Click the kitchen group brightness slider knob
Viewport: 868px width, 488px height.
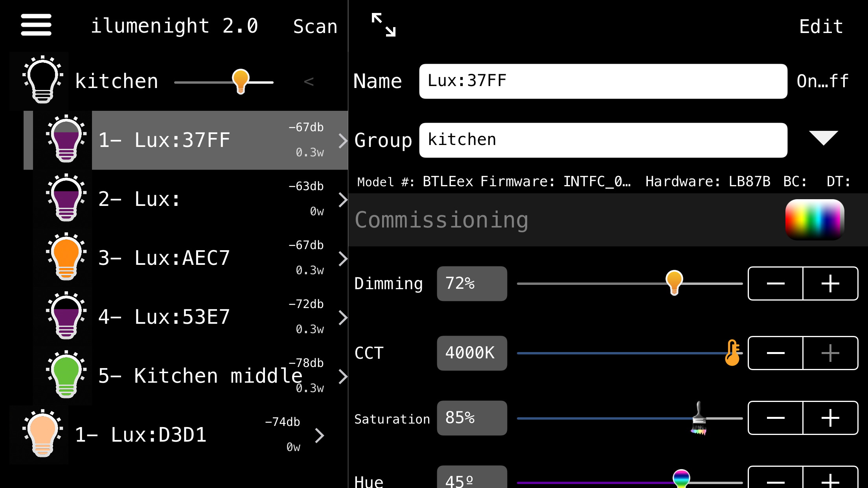tap(241, 81)
